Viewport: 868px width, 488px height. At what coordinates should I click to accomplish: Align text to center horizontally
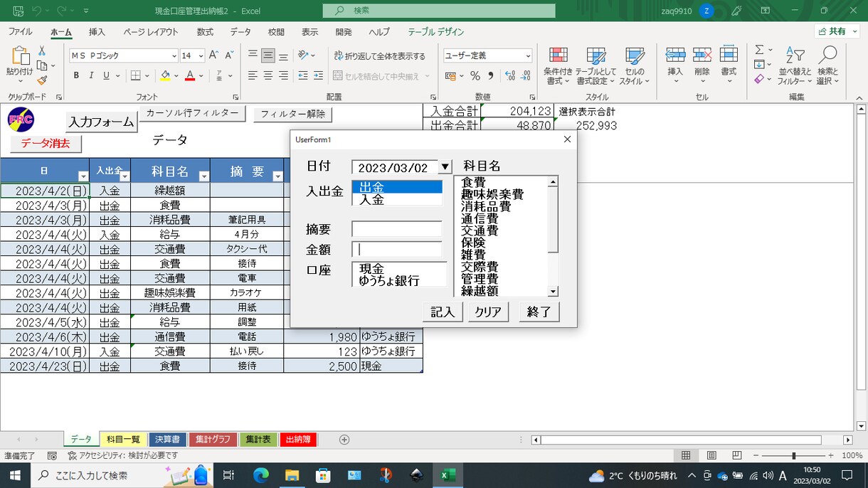pyautogui.click(x=268, y=75)
